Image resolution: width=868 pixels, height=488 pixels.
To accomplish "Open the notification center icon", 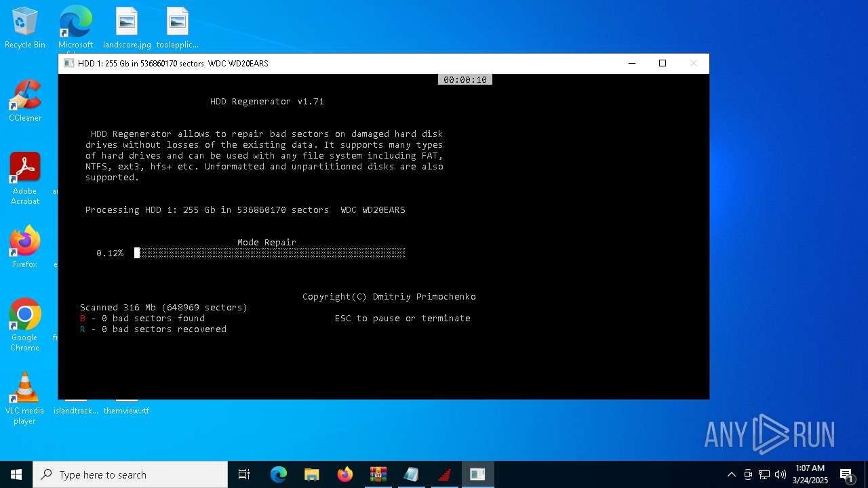I will point(846,475).
